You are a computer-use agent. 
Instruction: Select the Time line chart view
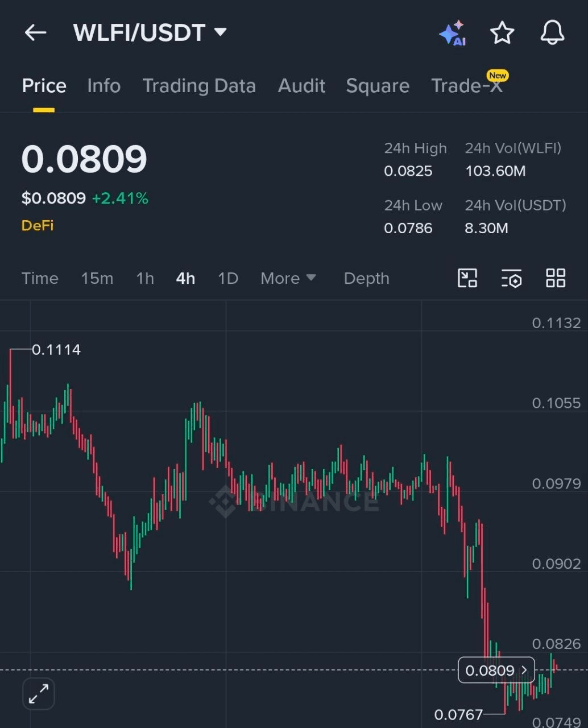click(40, 278)
